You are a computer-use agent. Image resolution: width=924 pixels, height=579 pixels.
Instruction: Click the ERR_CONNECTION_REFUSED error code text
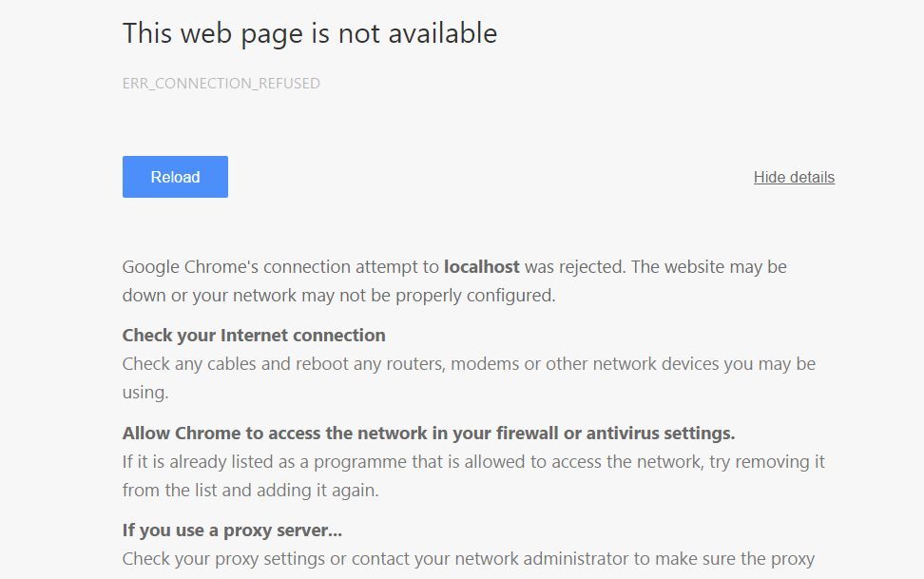[x=221, y=84]
